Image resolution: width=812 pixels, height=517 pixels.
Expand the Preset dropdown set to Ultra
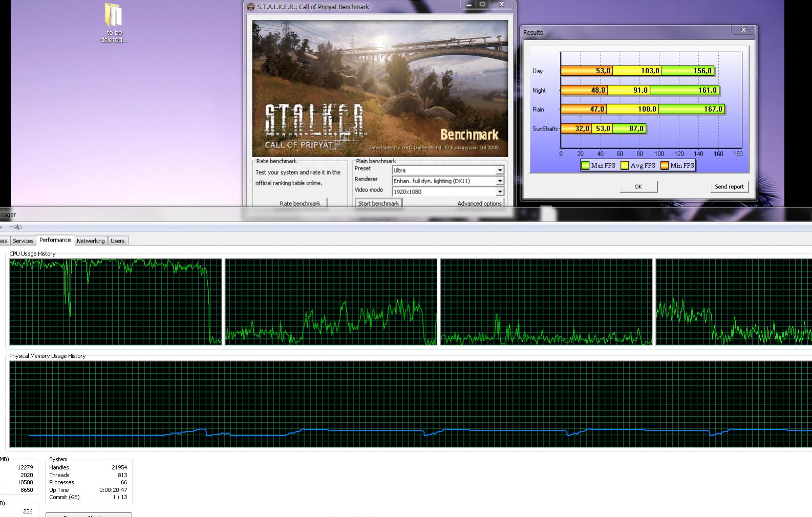click(500, 170)
